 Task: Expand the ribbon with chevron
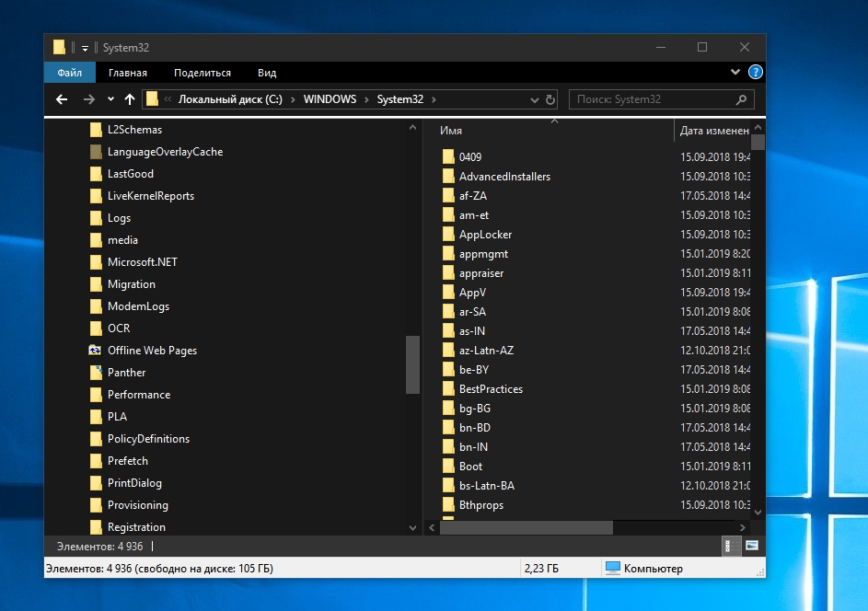(x=735, y=72)
